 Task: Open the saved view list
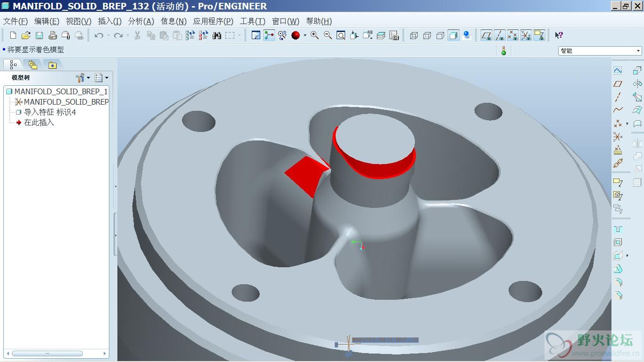pyautogui.click(x=368, y=35)
